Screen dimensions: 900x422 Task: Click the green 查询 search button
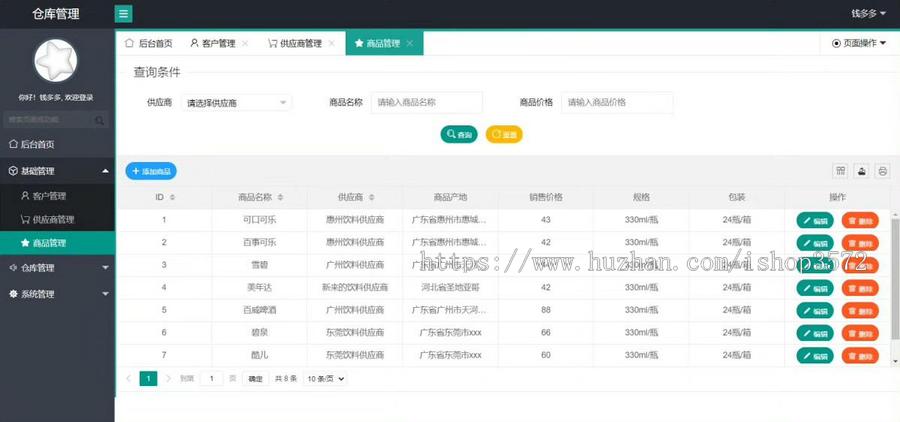(x=459, y=134)
